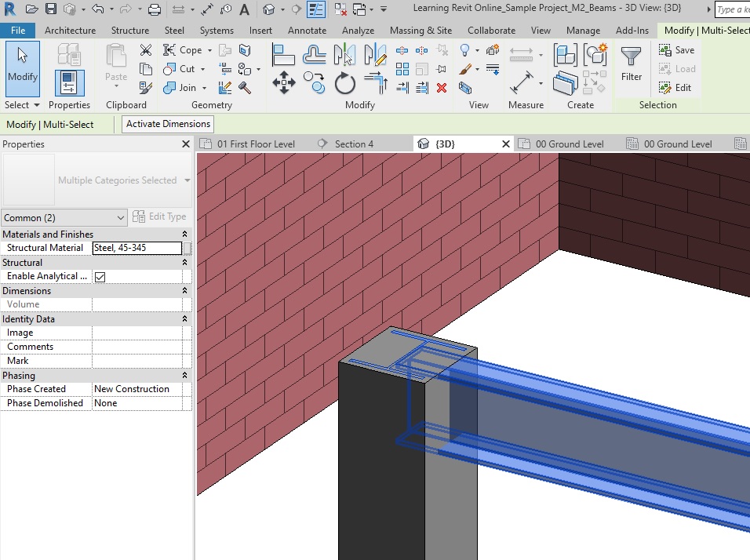750x560 pixels.
Task: Switch to the Section 4 view tab
Action: (353, 144)
